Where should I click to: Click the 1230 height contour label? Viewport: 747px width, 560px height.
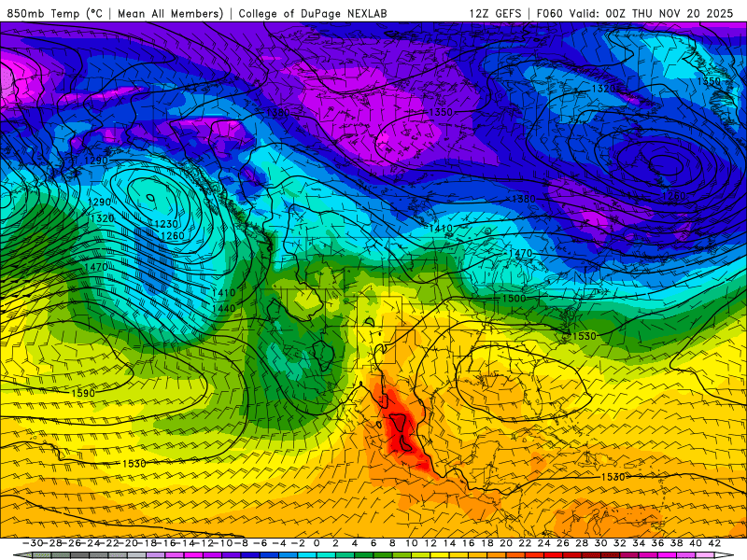(166, 224)
